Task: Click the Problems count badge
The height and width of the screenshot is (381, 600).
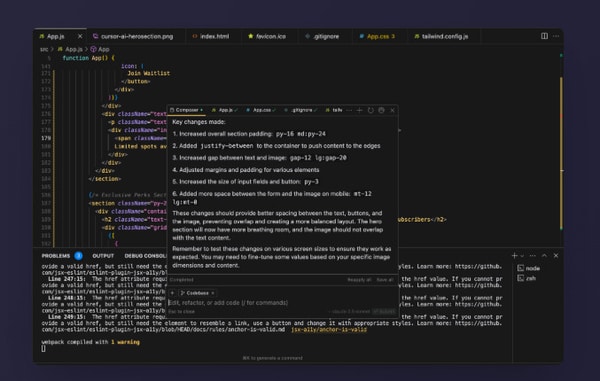Action: (x=78, y=256)
